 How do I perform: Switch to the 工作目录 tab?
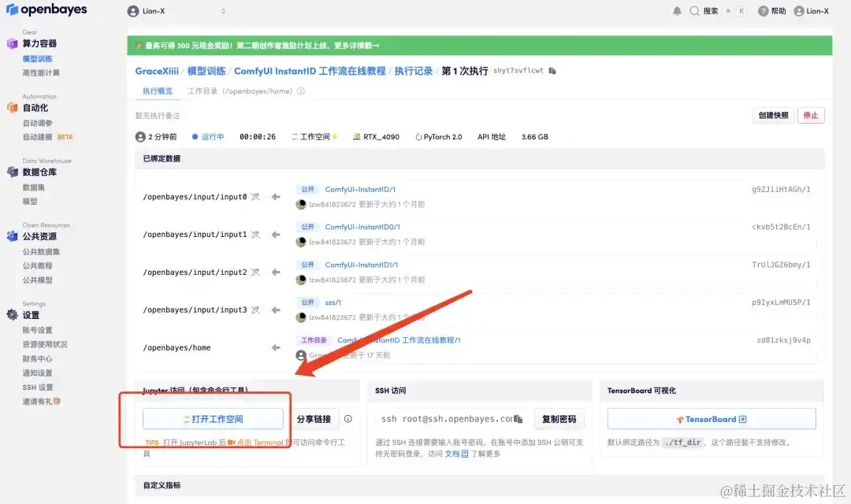coord(240,91)
